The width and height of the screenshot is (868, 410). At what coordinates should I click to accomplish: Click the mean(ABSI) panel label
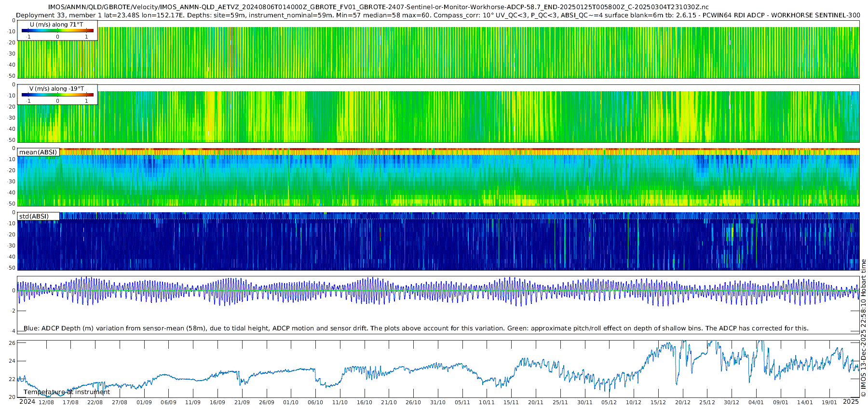point(38,152)
